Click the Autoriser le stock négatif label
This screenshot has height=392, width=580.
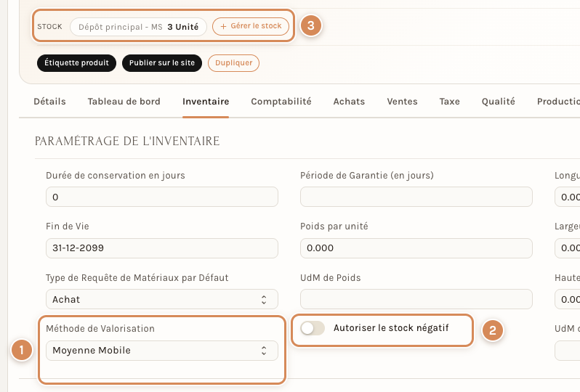point(391,328)
